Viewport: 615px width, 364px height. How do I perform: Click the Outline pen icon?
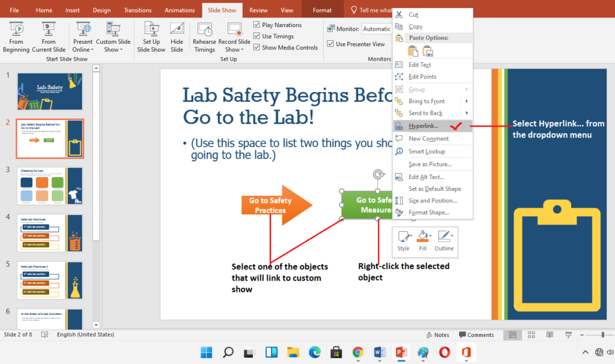443,235
